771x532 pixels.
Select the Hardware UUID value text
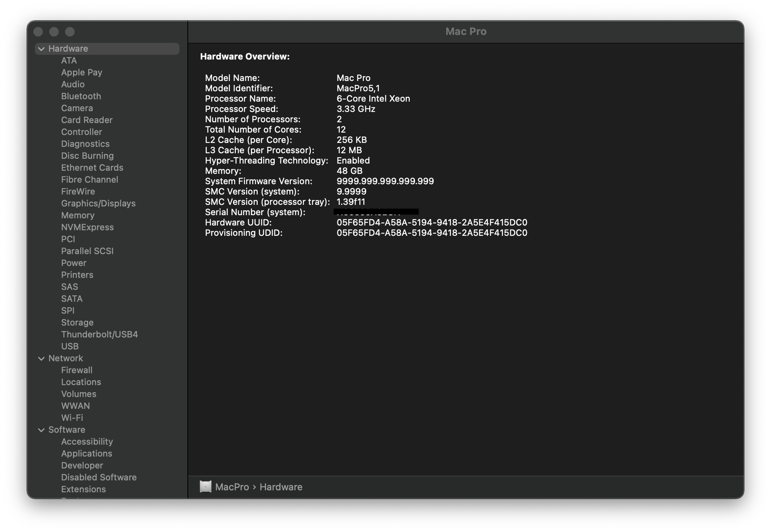pyautogui.click(x=432, y=222)
